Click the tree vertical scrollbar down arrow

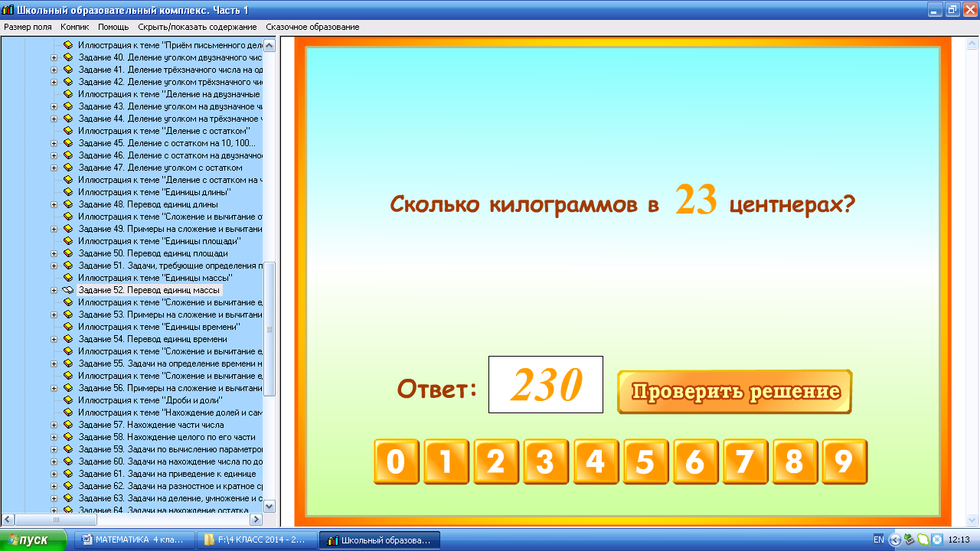point(269,506)
